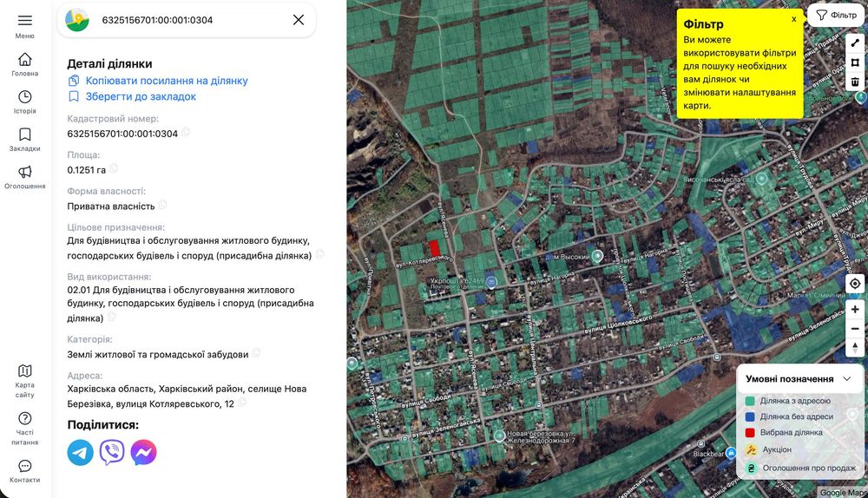Click the Високочанський ясла-сад map marker
This screenshot has height=498, width=868.
(x=762, y=178)
